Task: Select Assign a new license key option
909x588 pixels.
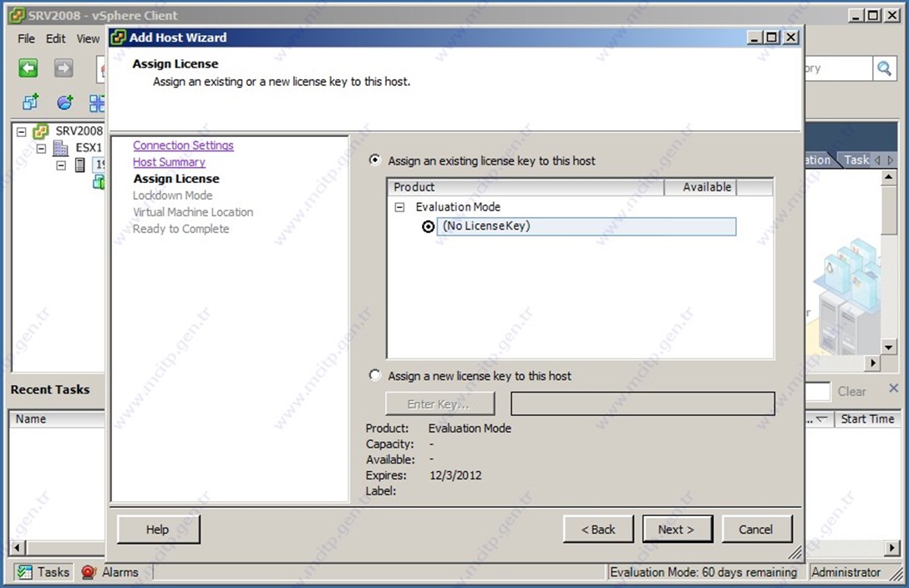Action: pos(375,375)
